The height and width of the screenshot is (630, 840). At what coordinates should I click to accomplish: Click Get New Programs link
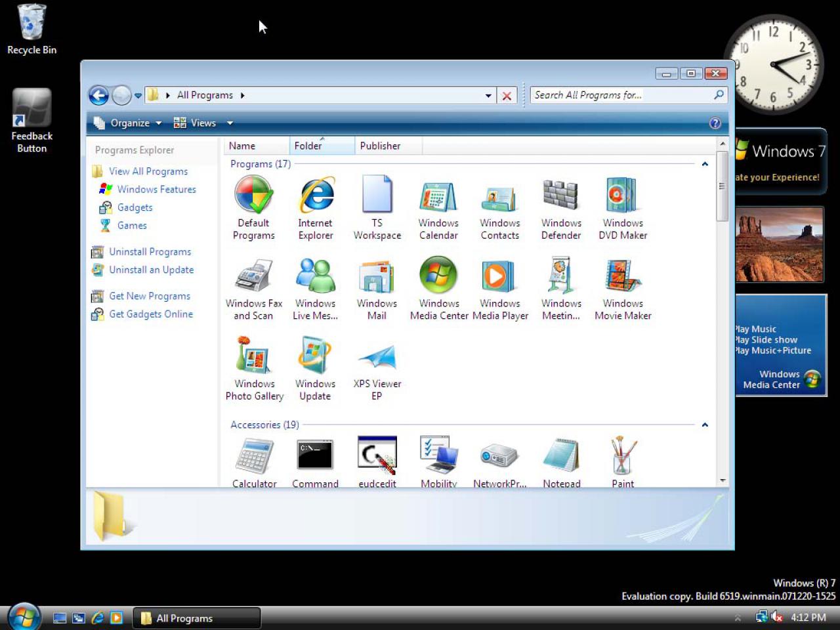coord(150,296)
